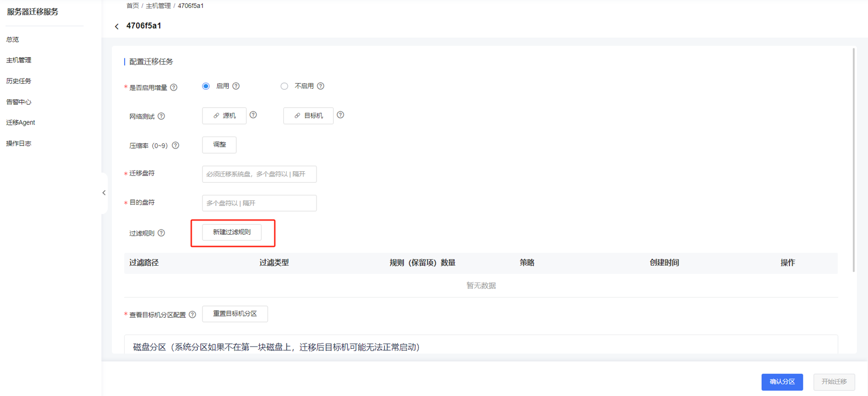Click the vertical scrollbar of the form
Viewport: 868px width, 396px height.
tap(854, 160)
